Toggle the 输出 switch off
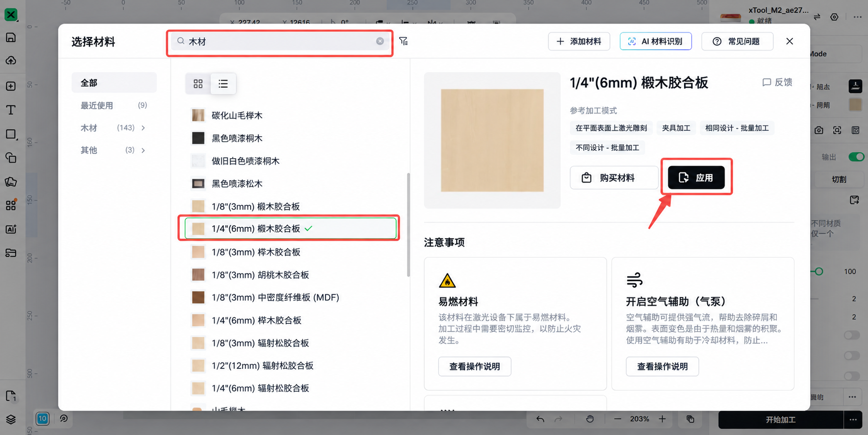 [856, 157]
